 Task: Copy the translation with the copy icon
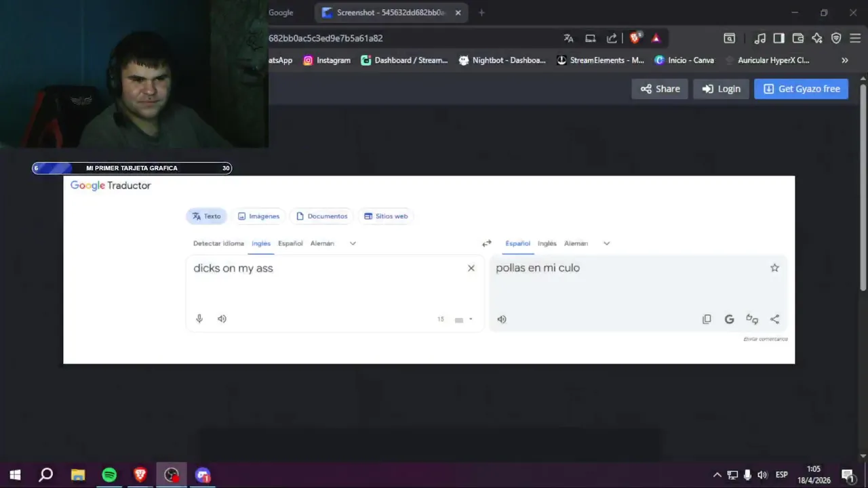[x=707, y=319]
